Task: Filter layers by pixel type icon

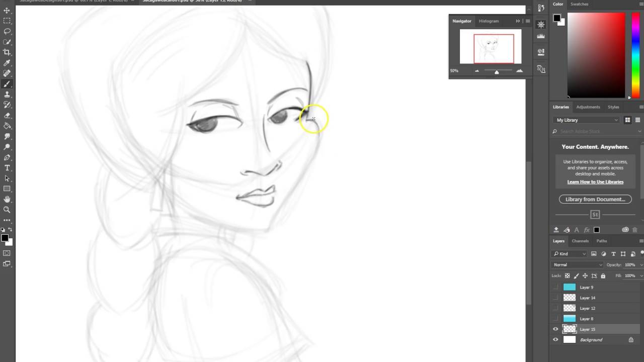Action: point(594,254)
